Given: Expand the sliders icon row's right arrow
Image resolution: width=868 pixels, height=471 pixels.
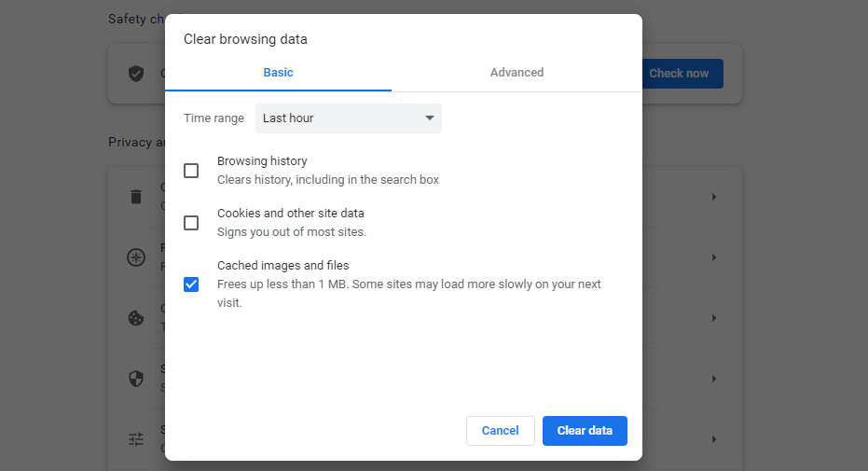Looking at the screenshot, I should pyautogui.click(x=714, y=438).
